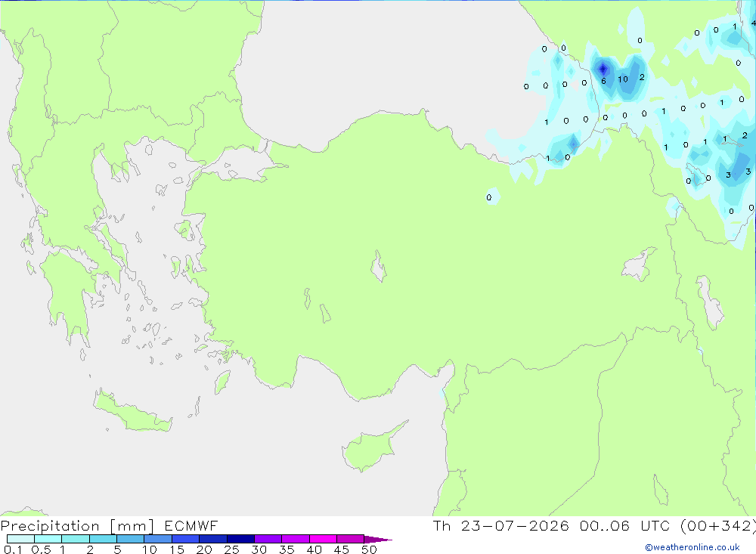Click the 0.1–0.5 mm legend color swatch
The width and height of the screenshot is (756, 554).
pyautogui.click(x=20, y=539)
